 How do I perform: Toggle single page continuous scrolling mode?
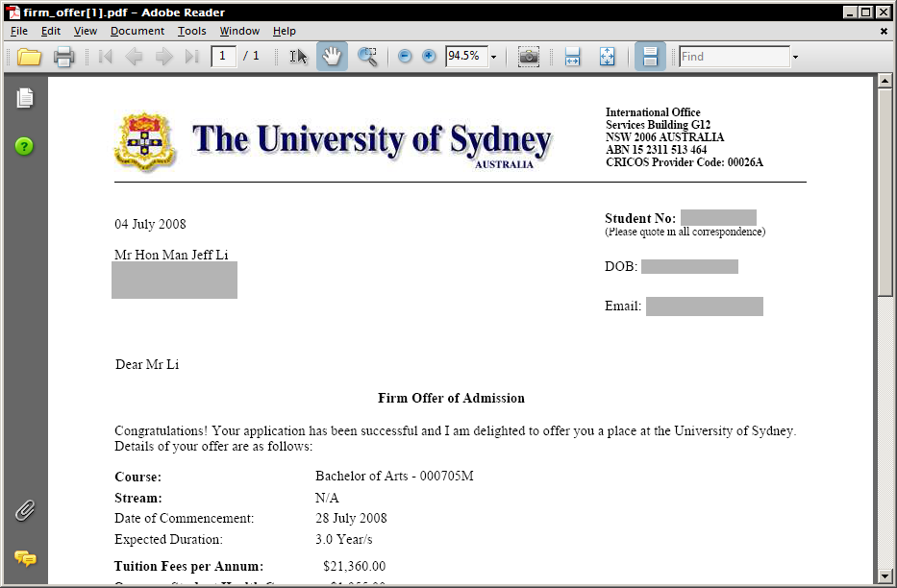(650, 57)
